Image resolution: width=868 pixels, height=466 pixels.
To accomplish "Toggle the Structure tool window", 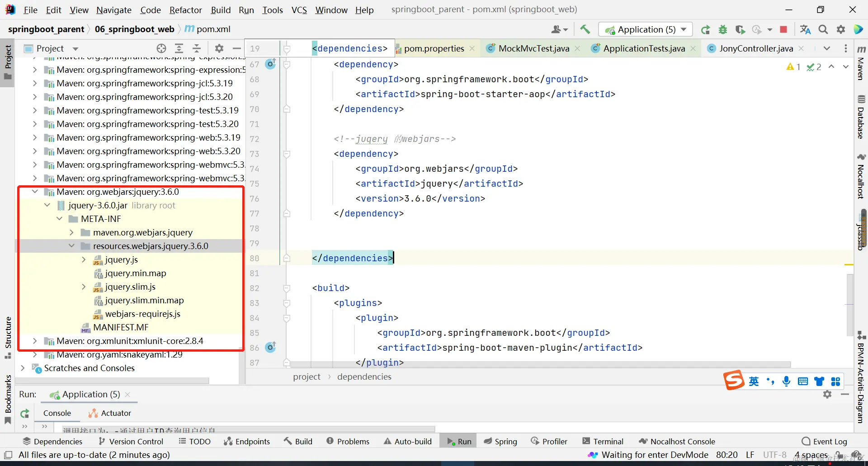I will pos(8,338).
